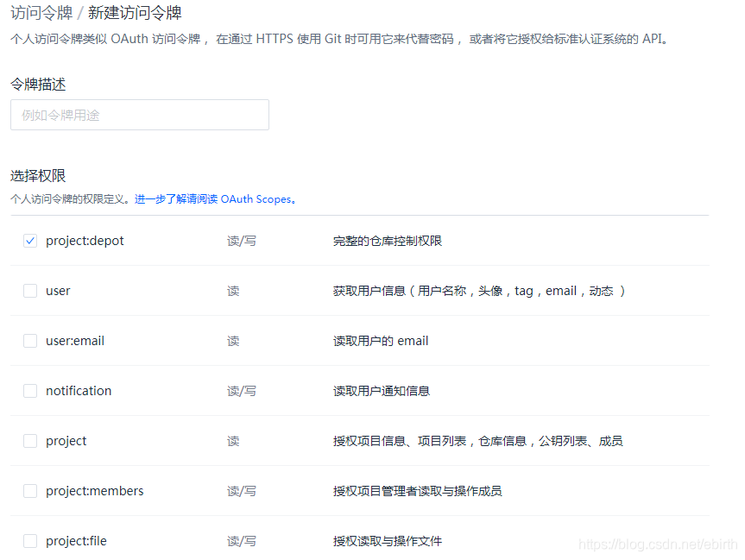Screen dimensions: 745x560
Task: Check the user:email permission
Action: tap(30, 341)
